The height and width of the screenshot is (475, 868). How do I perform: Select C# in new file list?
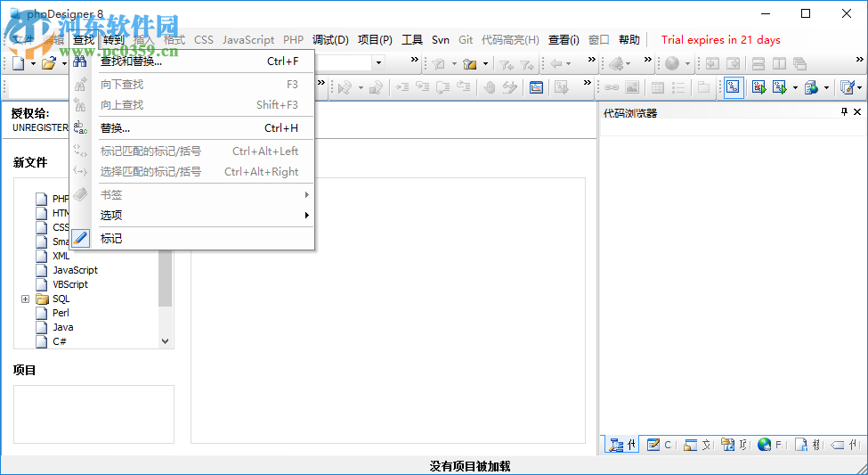click(x=60, y=341)
